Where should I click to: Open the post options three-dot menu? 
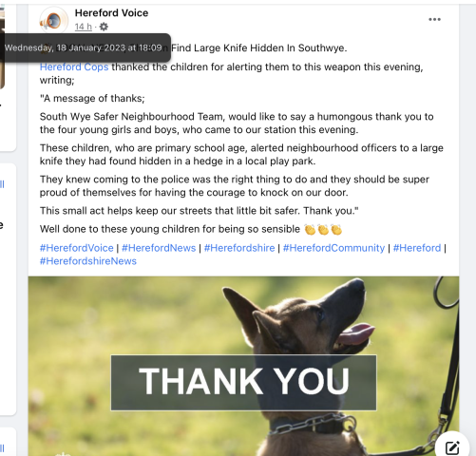[x=434, y=19]
